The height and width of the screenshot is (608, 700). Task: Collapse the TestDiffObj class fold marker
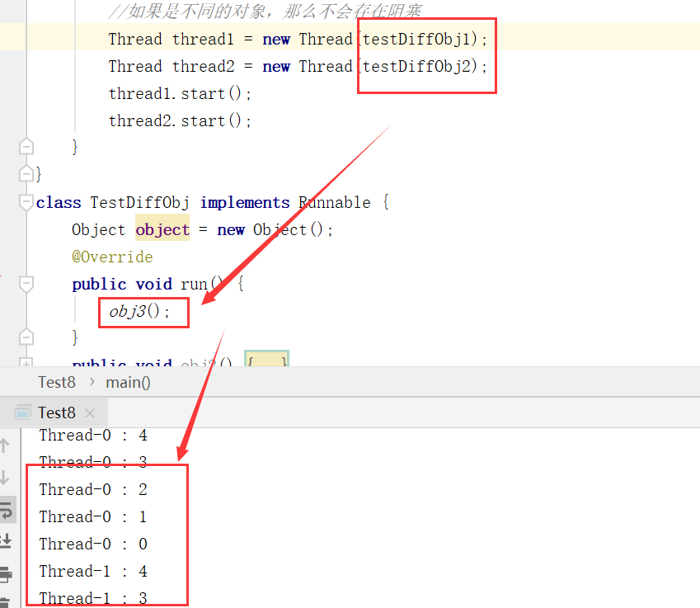pyautogui.click(x=26, y=202)
